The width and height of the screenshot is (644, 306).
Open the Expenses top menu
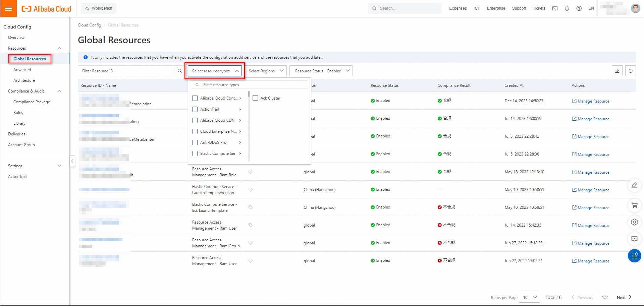pos(458,8)
